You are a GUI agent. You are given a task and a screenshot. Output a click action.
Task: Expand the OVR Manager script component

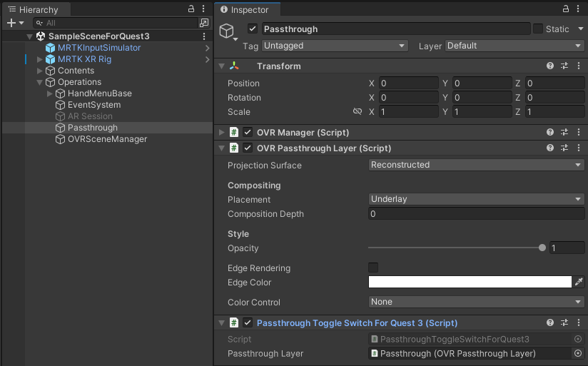pos(222,133)
